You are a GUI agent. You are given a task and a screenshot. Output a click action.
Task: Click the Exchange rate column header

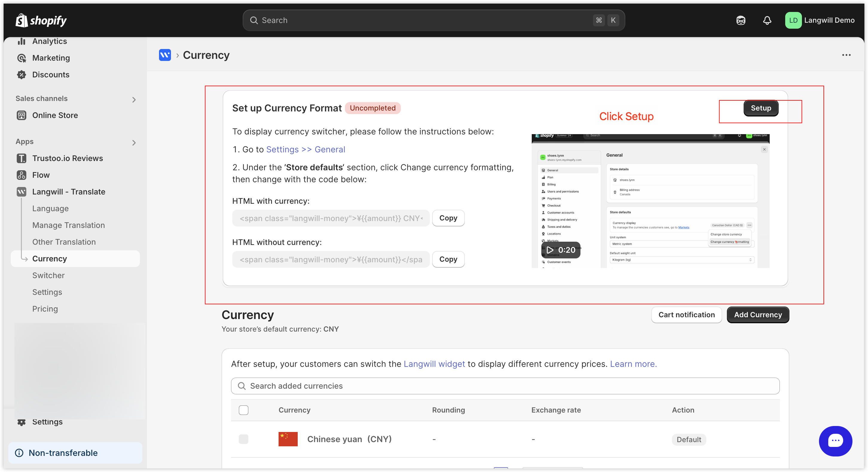pyautogui.click(x=556, y=410)
